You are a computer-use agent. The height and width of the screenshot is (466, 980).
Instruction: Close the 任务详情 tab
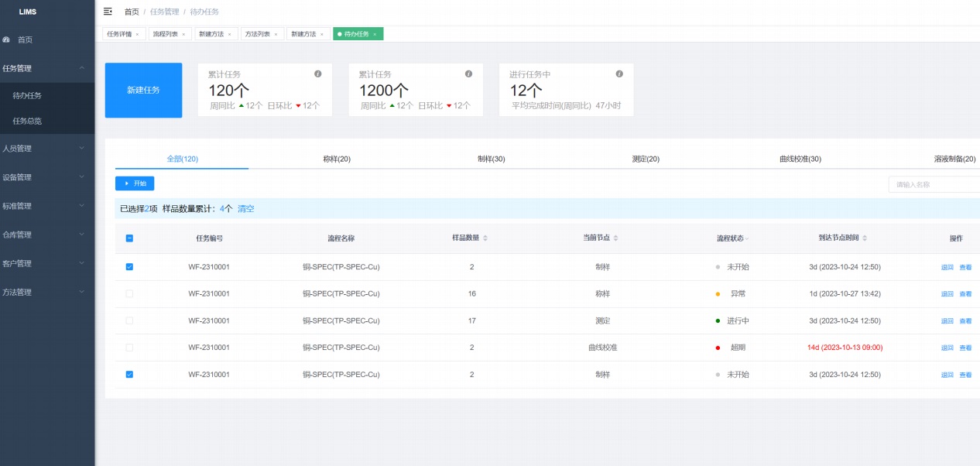click(x=137, y=35)
